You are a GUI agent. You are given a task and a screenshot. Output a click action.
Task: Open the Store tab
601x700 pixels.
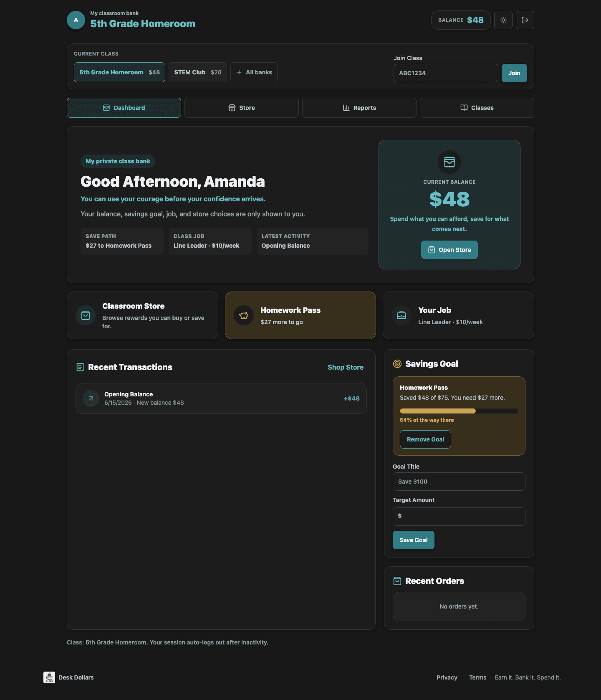[242, 108]
